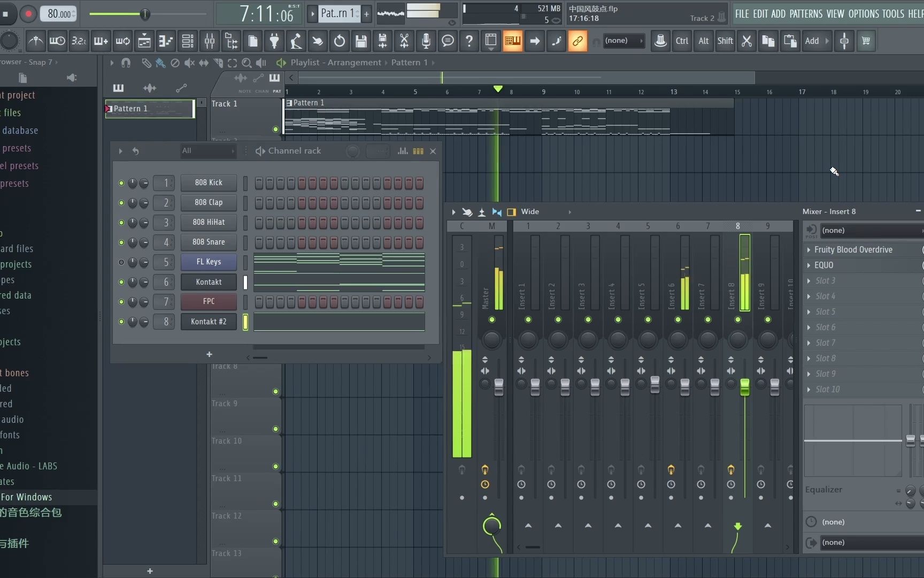
Task: Click the microphone recording icon
Action: click(426, 41)
